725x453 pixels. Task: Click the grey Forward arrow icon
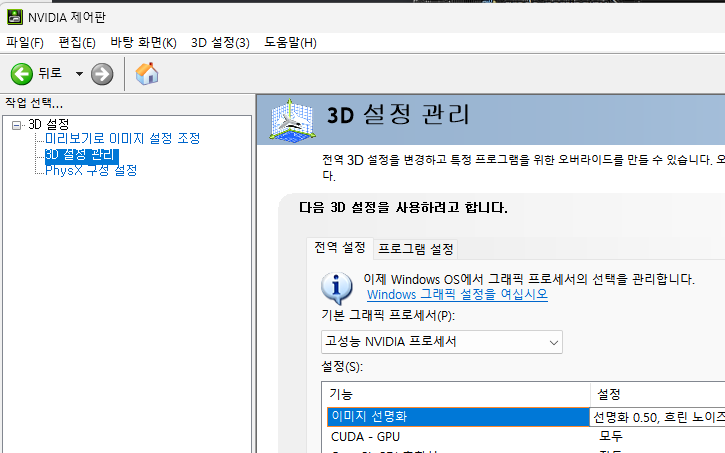(102, 74)
